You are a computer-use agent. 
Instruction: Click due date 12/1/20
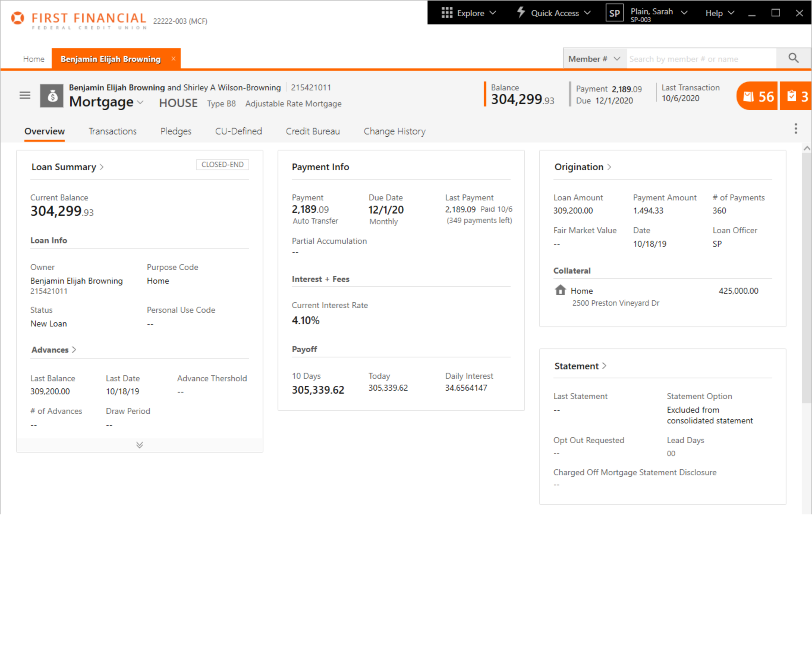(x=386, y=210)
